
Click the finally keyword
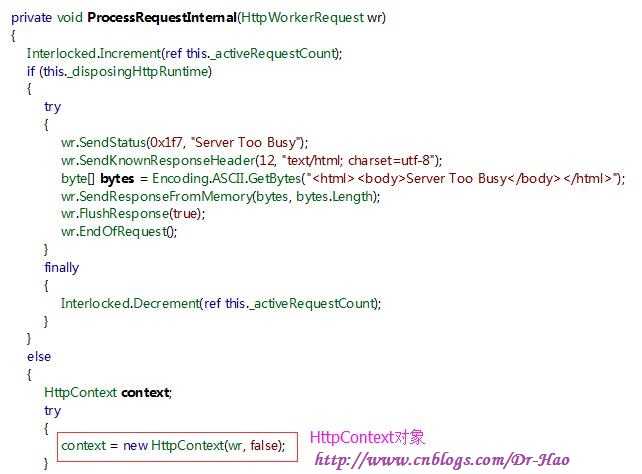tap(61, 268)
